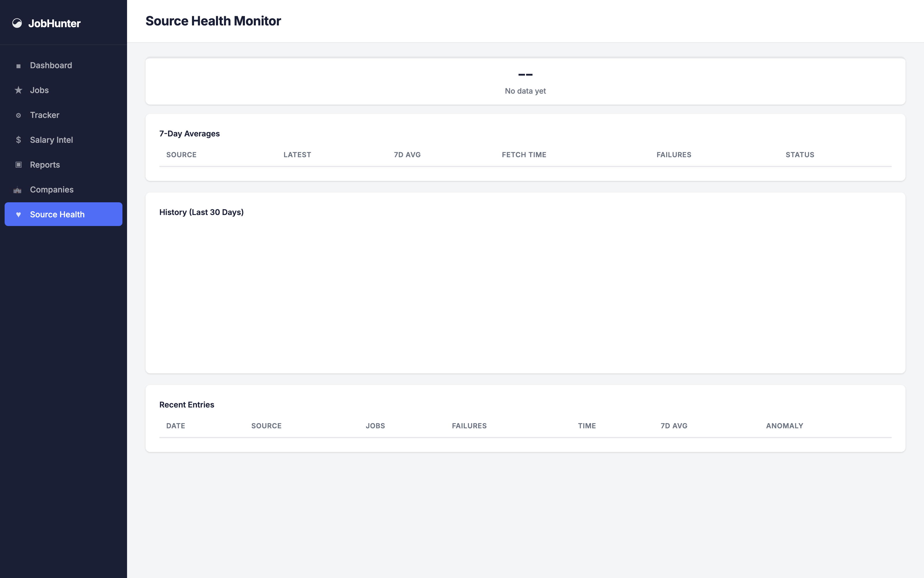924x578 pixels.
Task: Click SOURCE header in 7-Day Averages table
Action: click(181, 155)
